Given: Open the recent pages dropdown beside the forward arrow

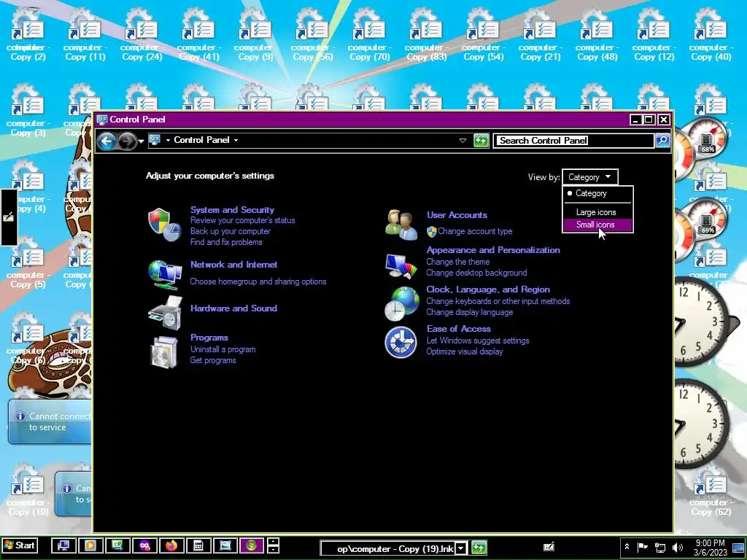Looking at the screenshot, I should 141,141.
